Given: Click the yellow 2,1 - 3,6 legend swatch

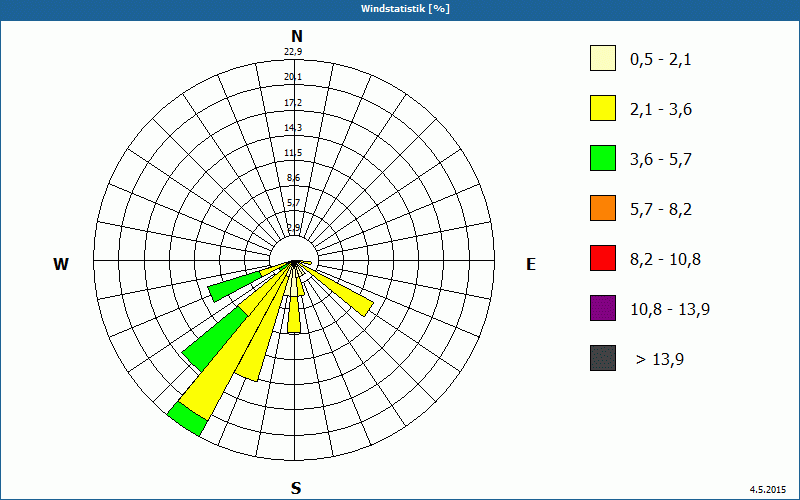Looking at the screenshot, I should point(603,108).
